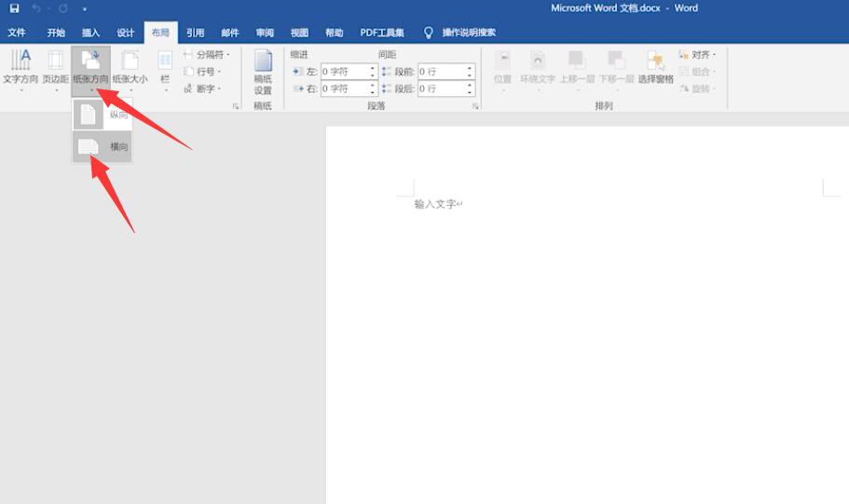Switch to the 审阅 tab
The image size is (849, 504).
[x=265, y=33]
